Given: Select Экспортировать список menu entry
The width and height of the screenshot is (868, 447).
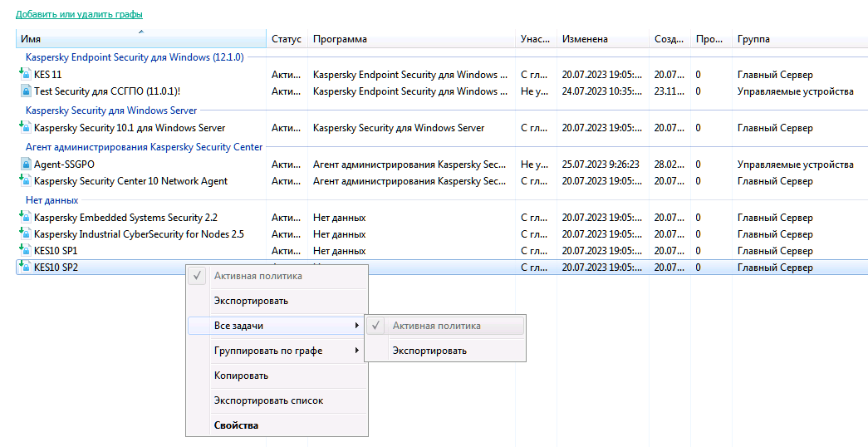Looking at the screenshot, I should pyautogui.click(x=268, y=400).
